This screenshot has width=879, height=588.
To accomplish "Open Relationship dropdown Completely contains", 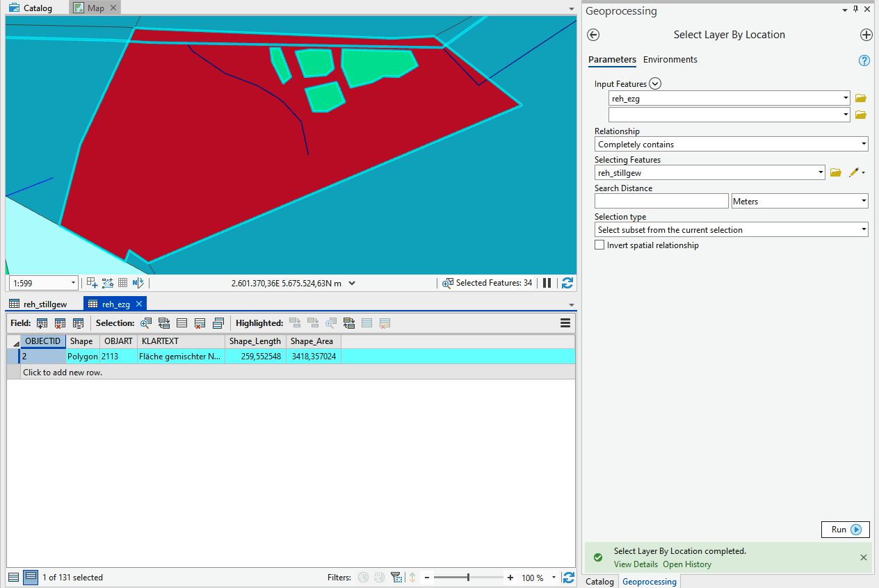I will click(864, 144).
